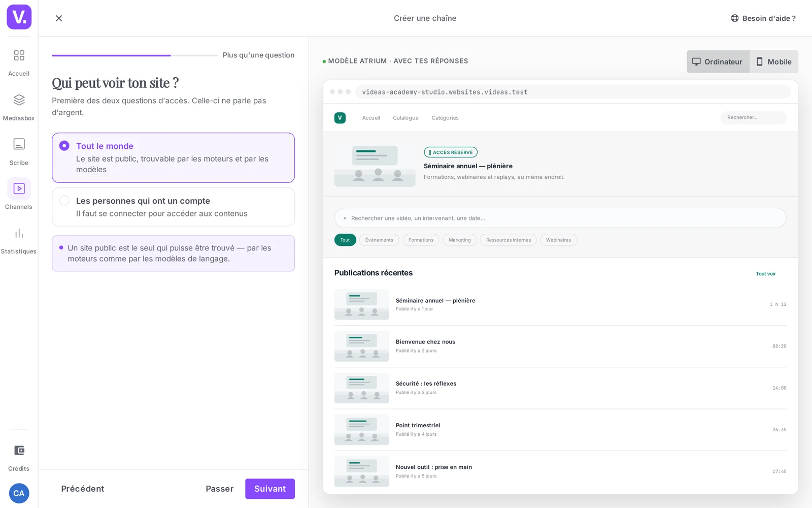Open Statistiques in the sidebar
This screenshot has width=812, height=508.
(19, 241)
